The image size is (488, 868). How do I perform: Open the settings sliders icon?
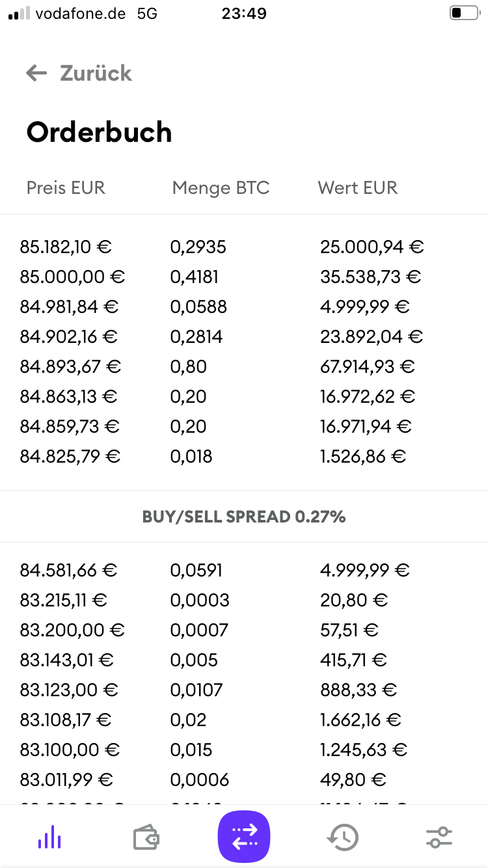pos(439,837)
